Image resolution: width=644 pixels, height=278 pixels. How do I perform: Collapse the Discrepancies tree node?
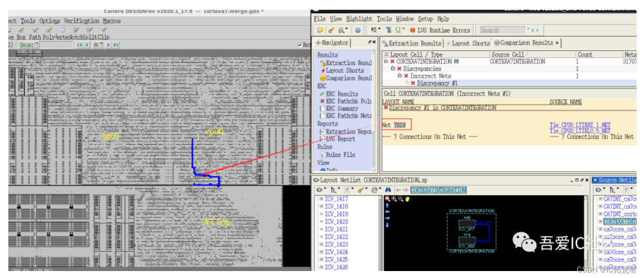tap(393, 69)
